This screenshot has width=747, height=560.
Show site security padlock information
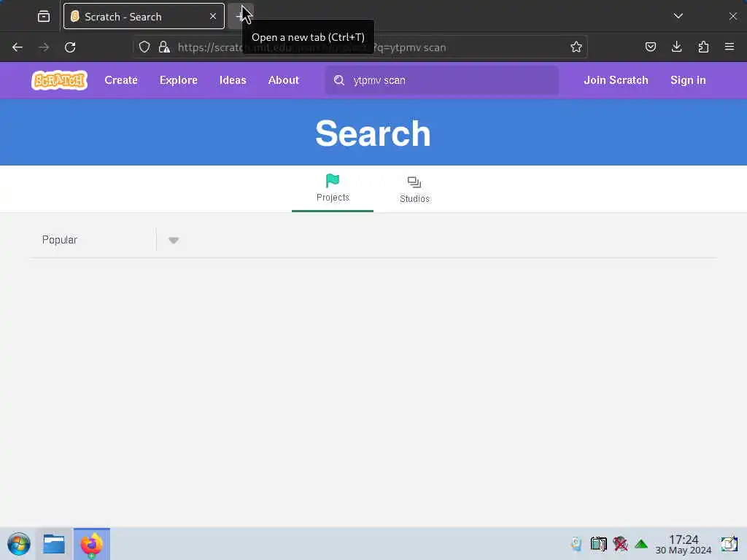(x=164, y=47)
